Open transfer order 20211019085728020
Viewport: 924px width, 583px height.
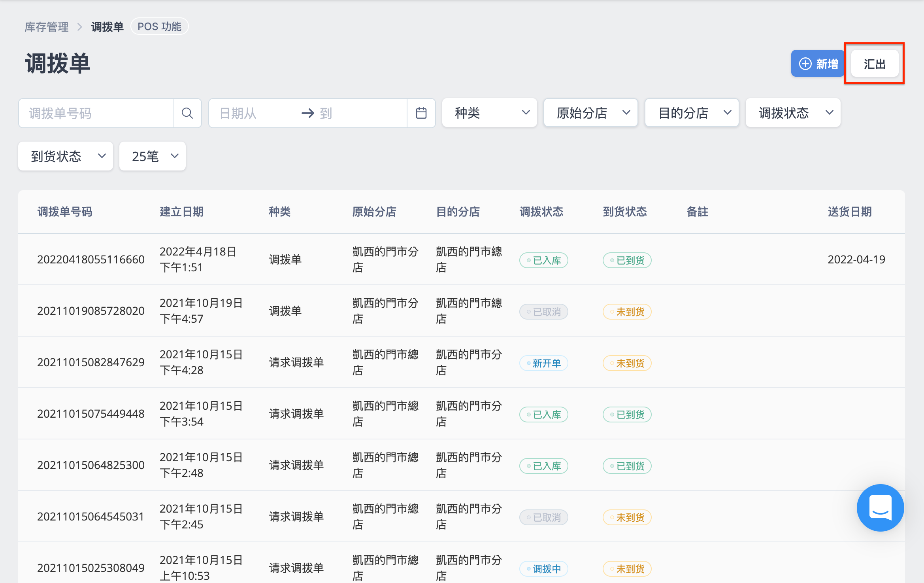click(x=91, y=311)
